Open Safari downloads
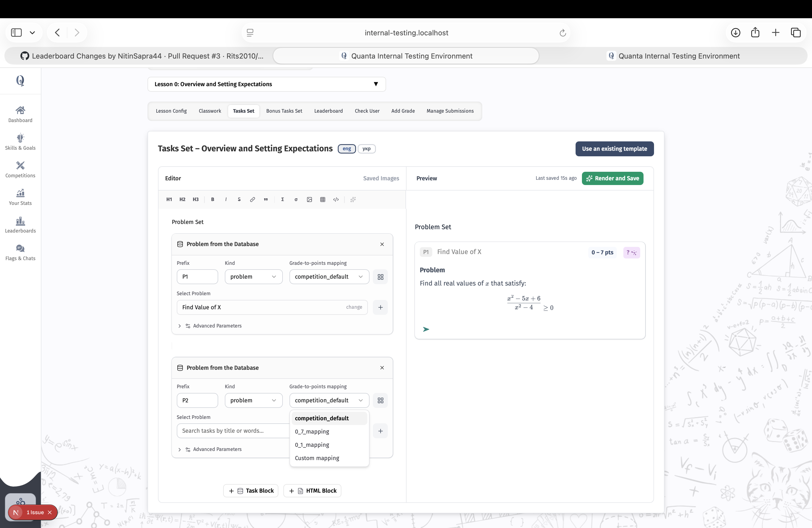812x528 pixels. coord(735,33)
